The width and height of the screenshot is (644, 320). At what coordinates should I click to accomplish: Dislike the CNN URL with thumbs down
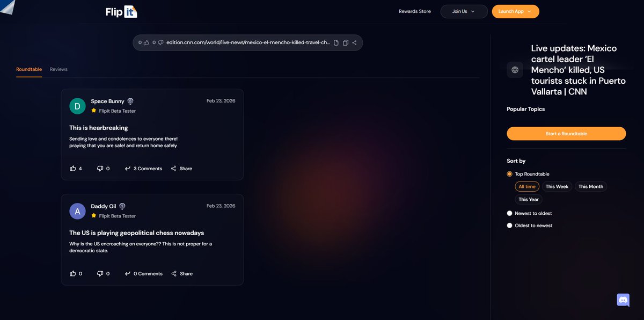point(160,42)
